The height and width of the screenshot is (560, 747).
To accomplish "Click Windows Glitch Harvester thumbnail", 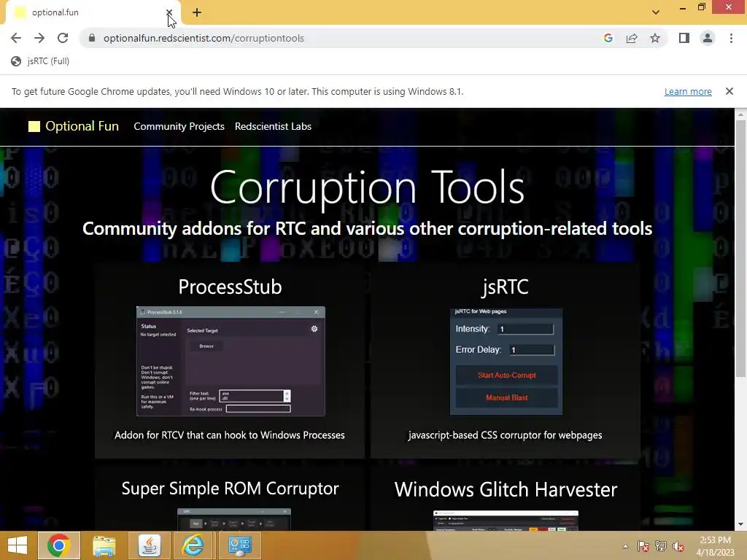I will click(x=506, y=521).
